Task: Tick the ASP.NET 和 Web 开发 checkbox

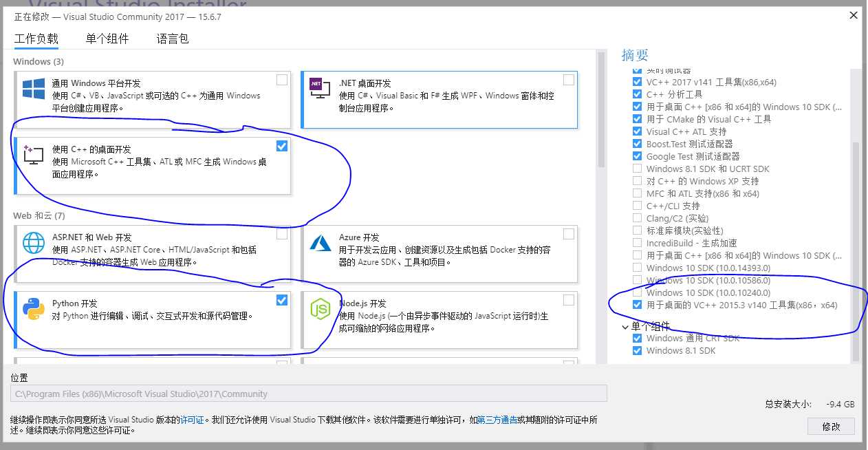Action: [282, 234]
